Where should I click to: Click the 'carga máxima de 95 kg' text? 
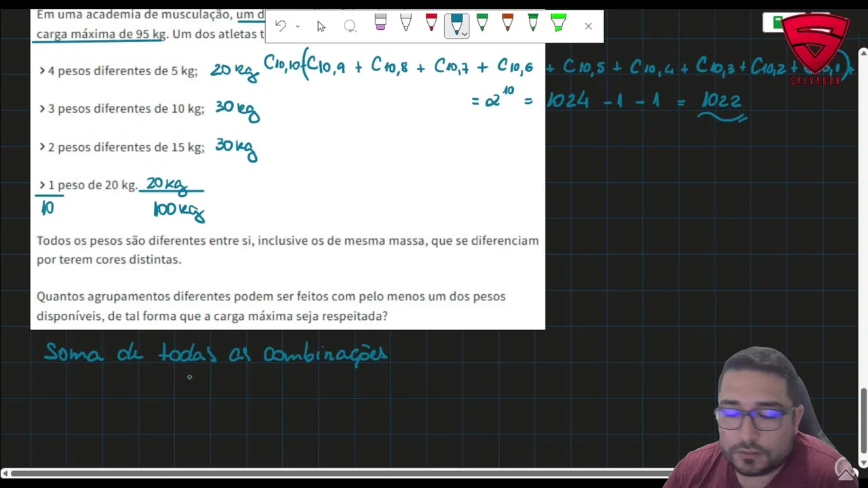pyautogui.click(x=101, y=34)
